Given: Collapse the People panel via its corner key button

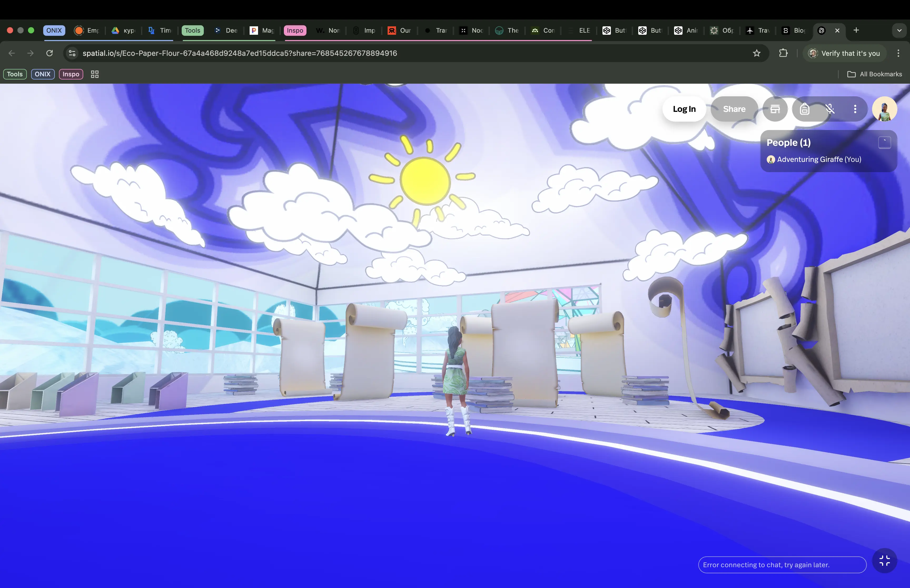Looking at the screenshot, I should [884, 142].
